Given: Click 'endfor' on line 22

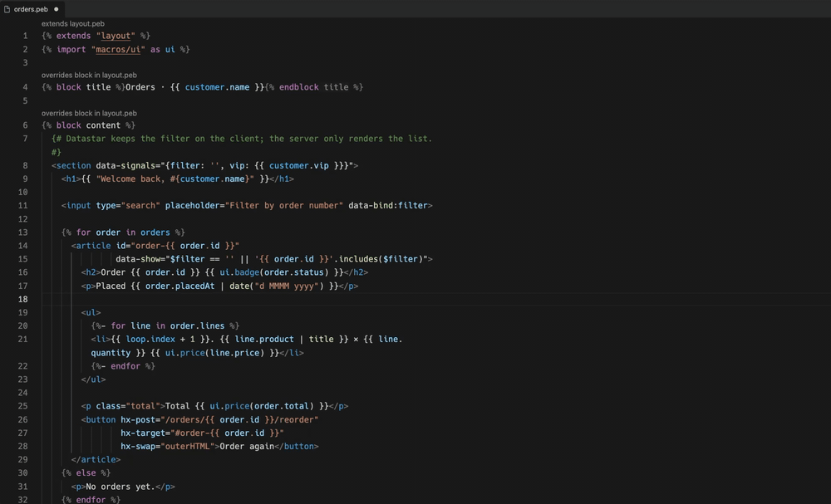Looking at the screenshot, I should click(x=125, y=366).
